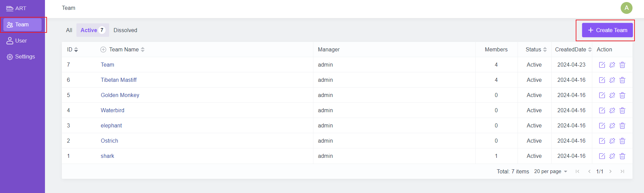Viewport: 644px width, 193px height.
Task: Click the Members column header
Action: coord(496,50)
